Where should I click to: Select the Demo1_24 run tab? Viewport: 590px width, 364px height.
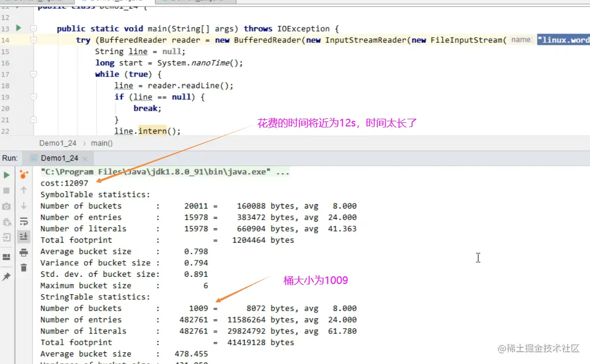(59, 159)
